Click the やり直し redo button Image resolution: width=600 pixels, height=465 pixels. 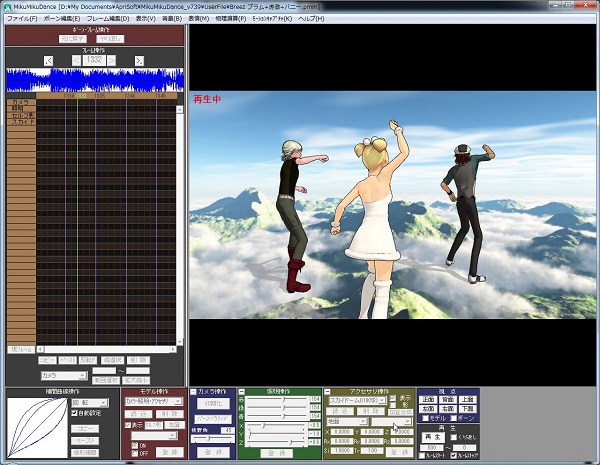tap(110, 39)
